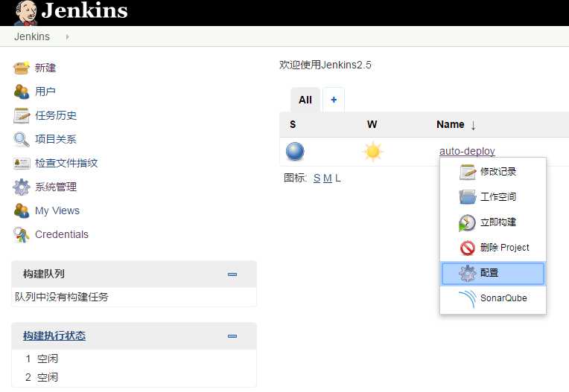Open the 任务历史 link
The image size is (569, 392).
coord(56,115)
